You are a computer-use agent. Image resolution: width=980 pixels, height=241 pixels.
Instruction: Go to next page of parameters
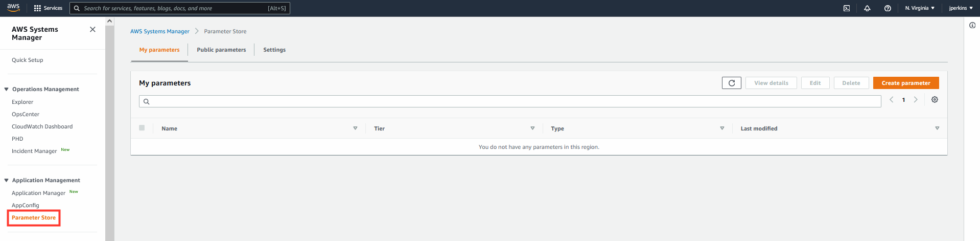916,100
